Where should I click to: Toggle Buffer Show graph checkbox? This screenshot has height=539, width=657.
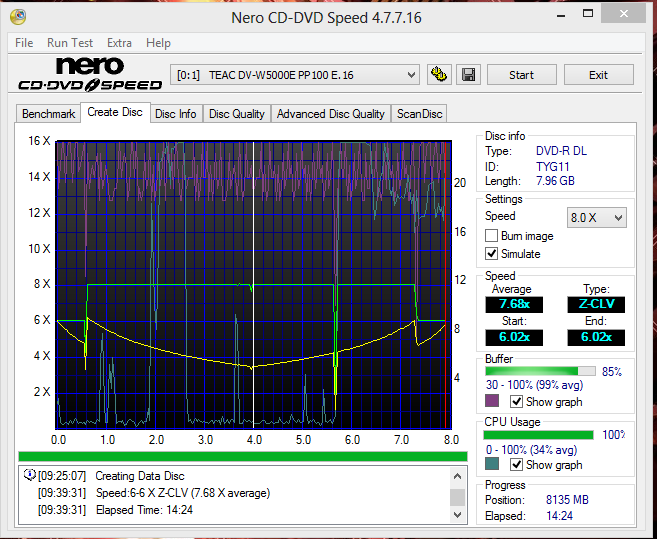click(x=516, y=402)
